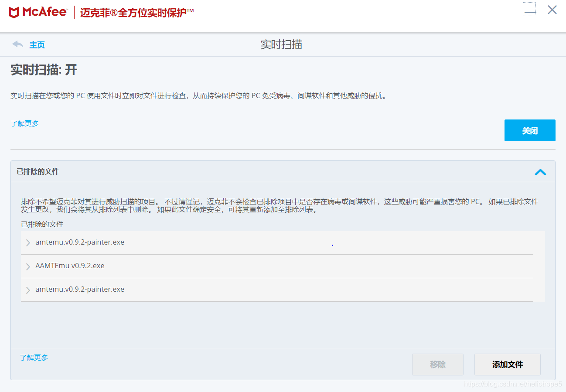Open the 了解更多 link at panel bottom
The width and height of the screenshot is (566, 392).
click(x=34, y=358)
